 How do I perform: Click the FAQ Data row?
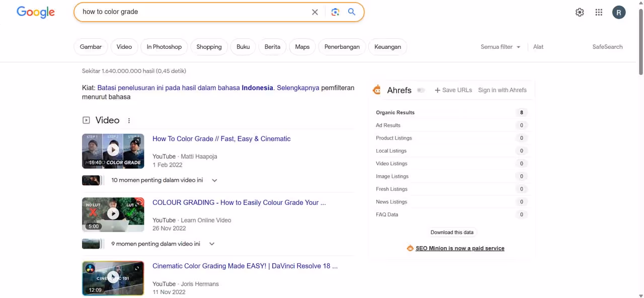[451, 214]
